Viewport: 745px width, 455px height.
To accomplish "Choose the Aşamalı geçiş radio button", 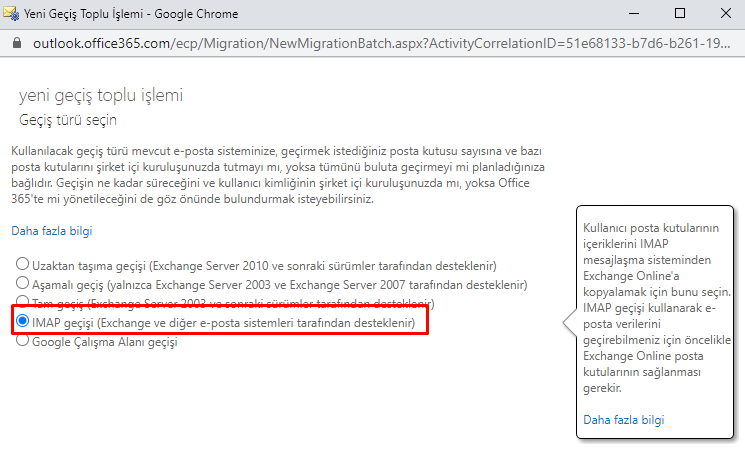I will click(x=22, y=285).
